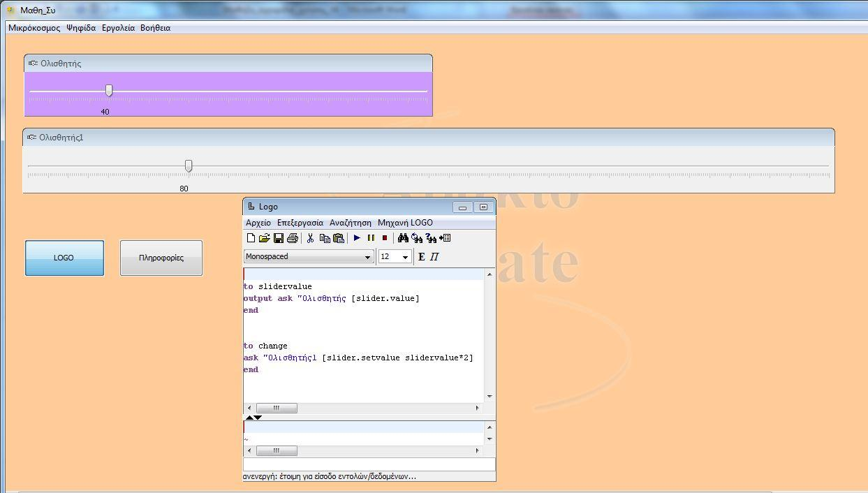Maximize the Logo window

pos(483,207)
